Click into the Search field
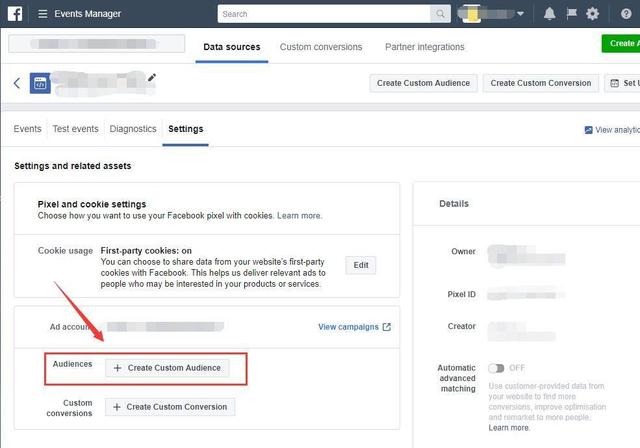 click(324, 14)
